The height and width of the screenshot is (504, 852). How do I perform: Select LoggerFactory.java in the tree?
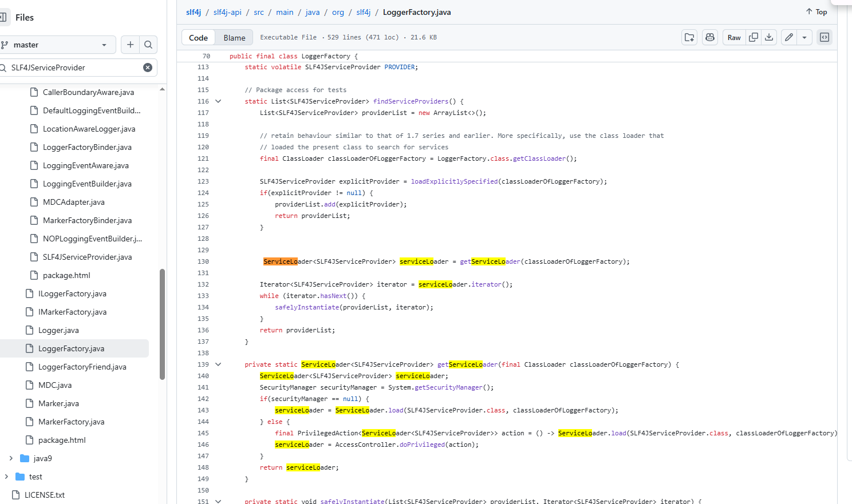click(x=71, y=348)
